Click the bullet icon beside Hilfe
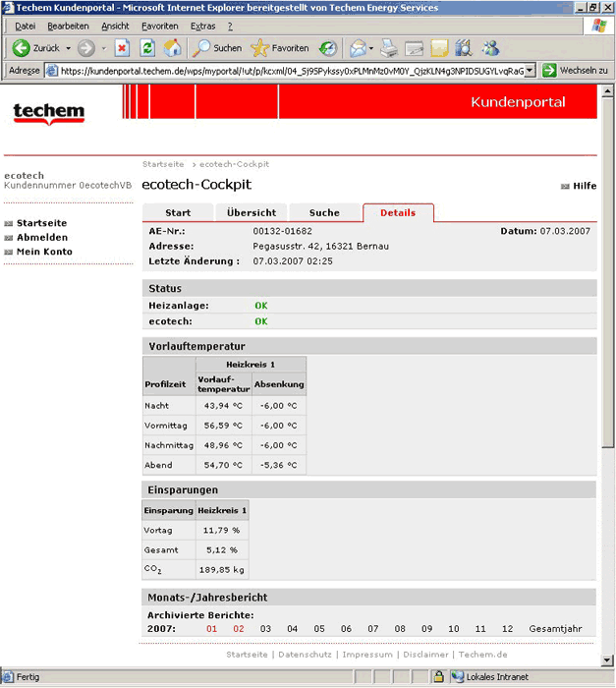 click(565, 187)
